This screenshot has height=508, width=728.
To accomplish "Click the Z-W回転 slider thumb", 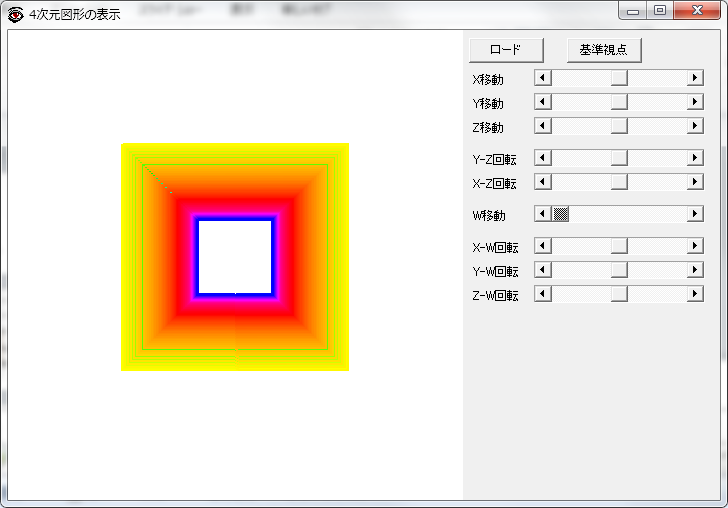I will [x=619, y=294].
